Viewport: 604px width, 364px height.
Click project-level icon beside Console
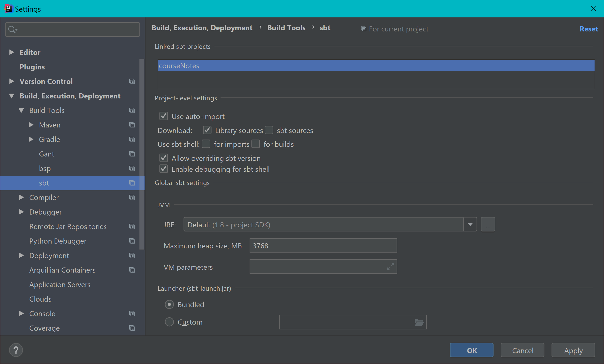(132, 313)
